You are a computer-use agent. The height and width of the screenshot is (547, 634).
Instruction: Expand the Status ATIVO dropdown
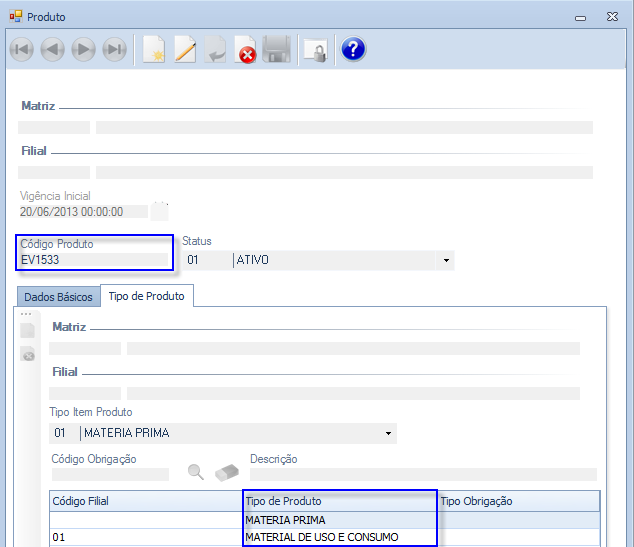pyautogui.click(x=445, y=261)
